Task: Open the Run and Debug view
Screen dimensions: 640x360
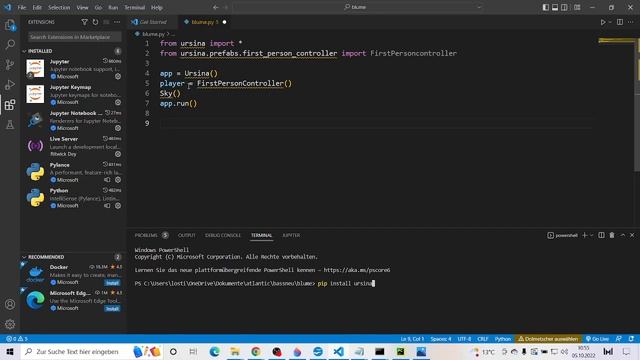Action: (x=10, y=84)
